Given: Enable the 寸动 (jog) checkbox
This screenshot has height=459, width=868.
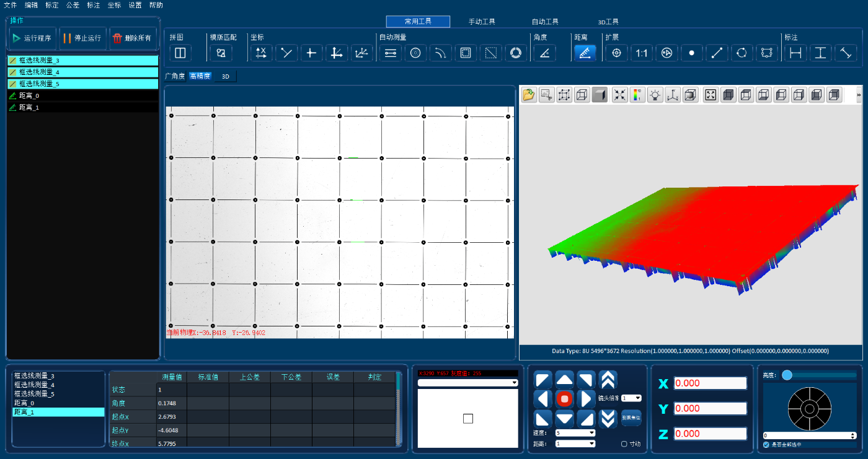Looking at the screenshot, I should pos(624,444).
